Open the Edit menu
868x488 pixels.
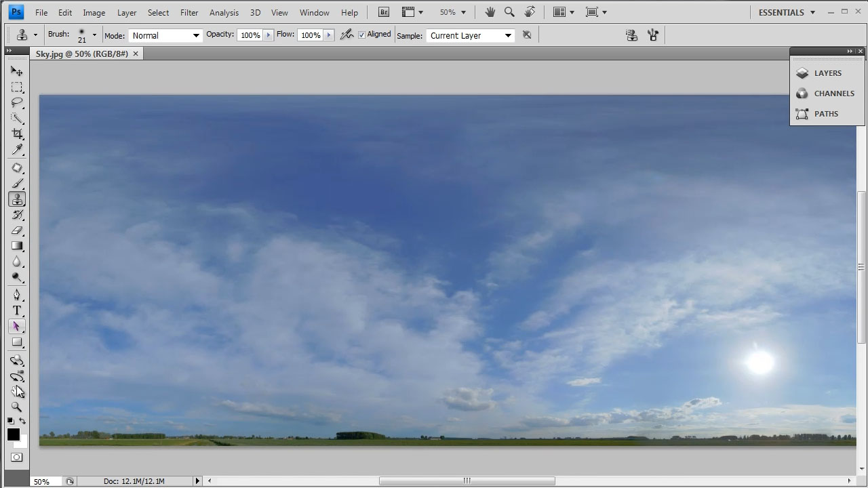point(65,12)
